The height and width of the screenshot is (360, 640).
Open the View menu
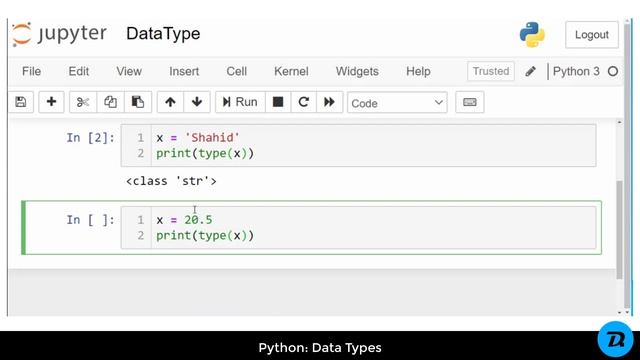click(x=129, y=71)
